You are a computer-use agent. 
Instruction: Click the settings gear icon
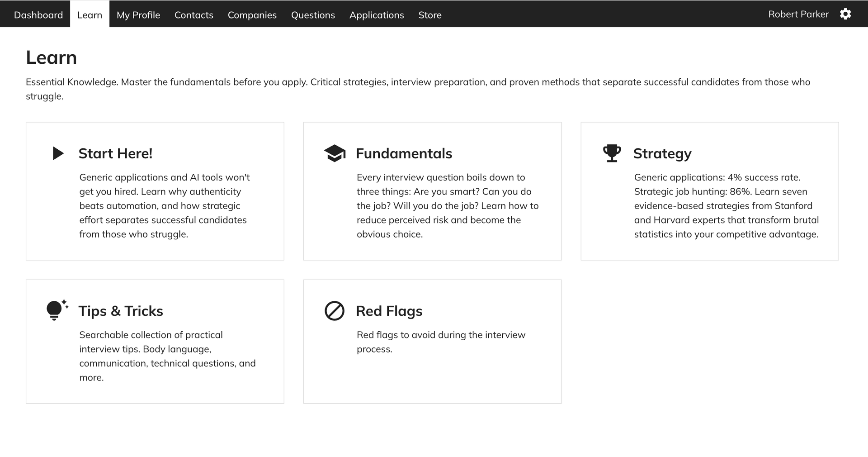(845, 14)
